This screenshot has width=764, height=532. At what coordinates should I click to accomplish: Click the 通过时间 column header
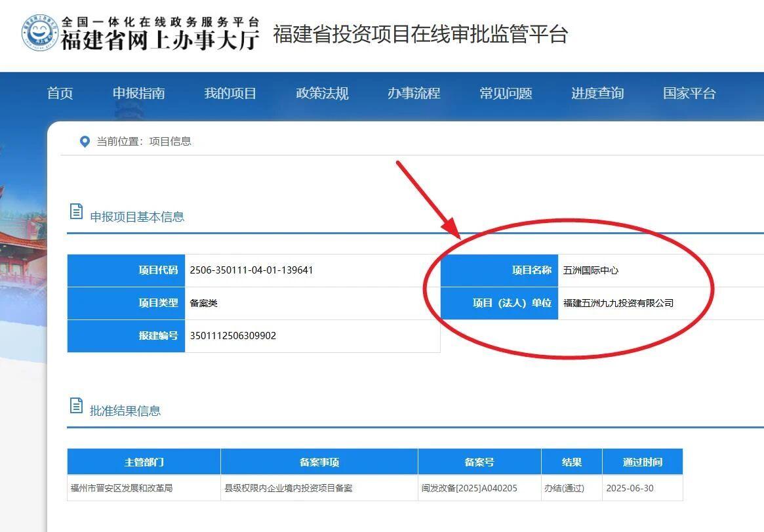click(642, 462)
